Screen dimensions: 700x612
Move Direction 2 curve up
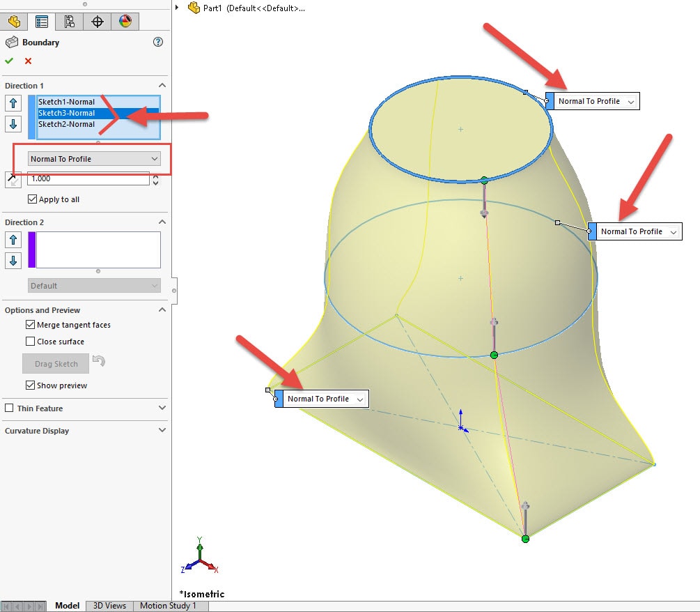pyautogui.click(x=13, y=240)
